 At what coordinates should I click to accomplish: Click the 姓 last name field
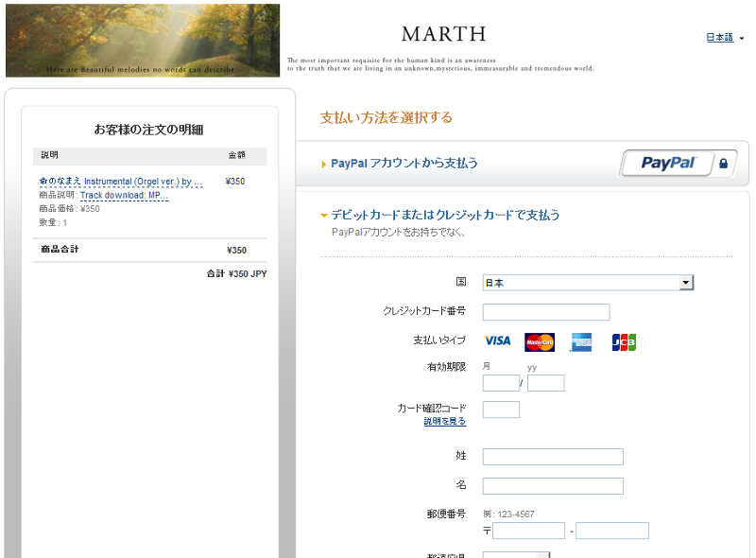tap(553, 457)
